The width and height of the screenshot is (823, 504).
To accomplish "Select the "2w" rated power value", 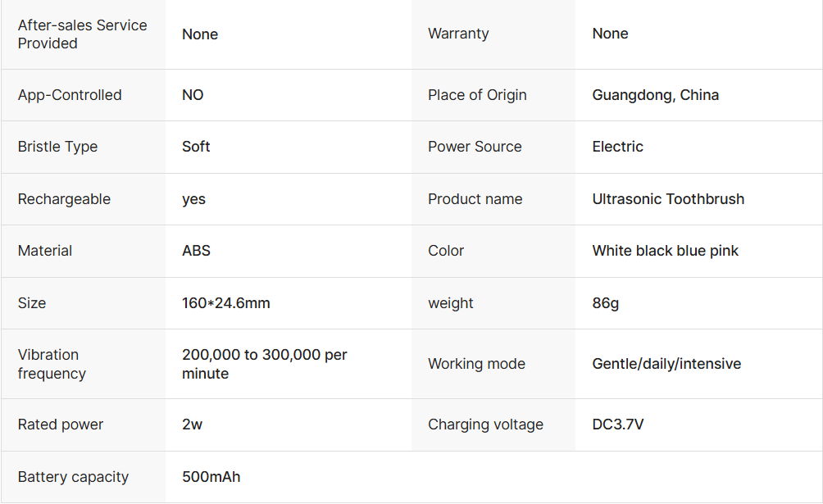I will [x=193, y=425].
